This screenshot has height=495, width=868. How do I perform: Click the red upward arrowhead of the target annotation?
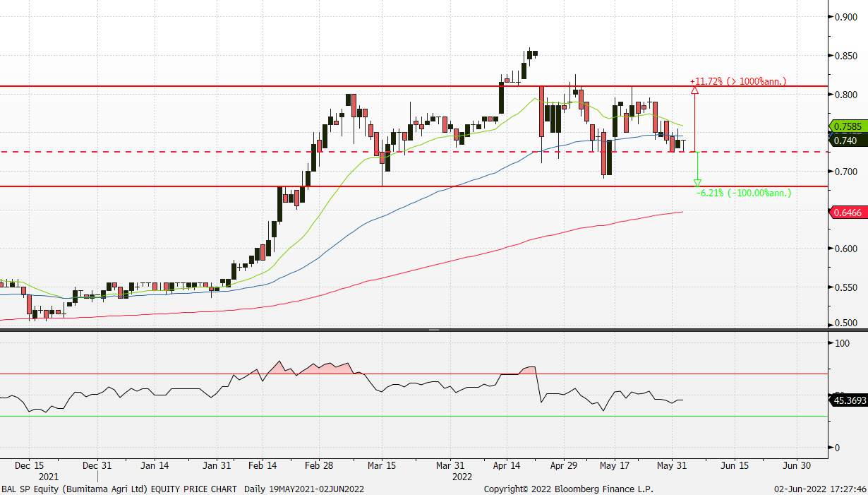tap(695, 90)
